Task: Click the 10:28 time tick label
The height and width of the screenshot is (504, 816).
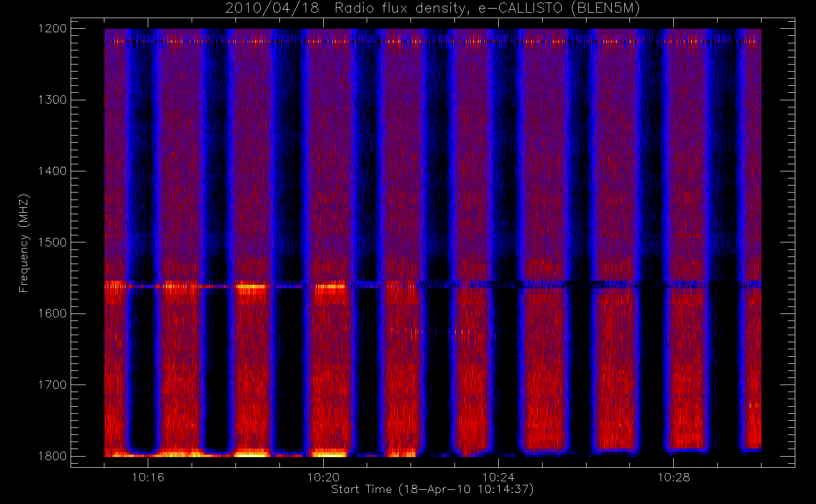Action: pyautogui.click(x=674, y=477)
